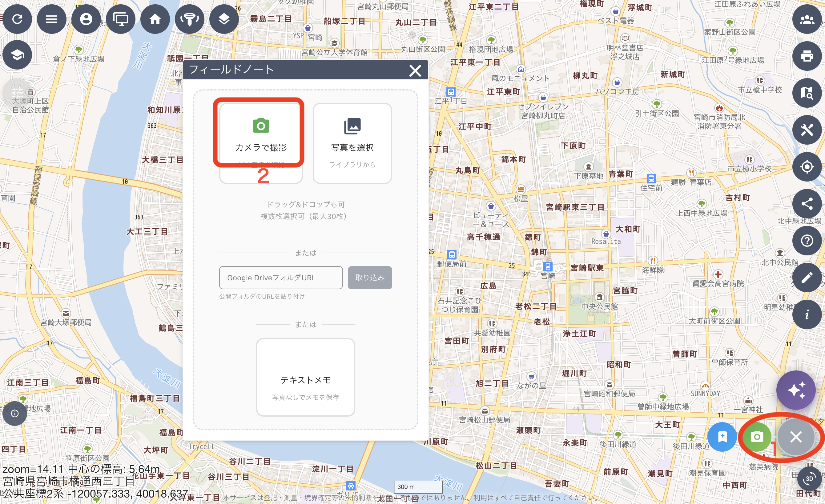825x504 pixels.
Task: Click the share icon
Action: click(807, 203)
